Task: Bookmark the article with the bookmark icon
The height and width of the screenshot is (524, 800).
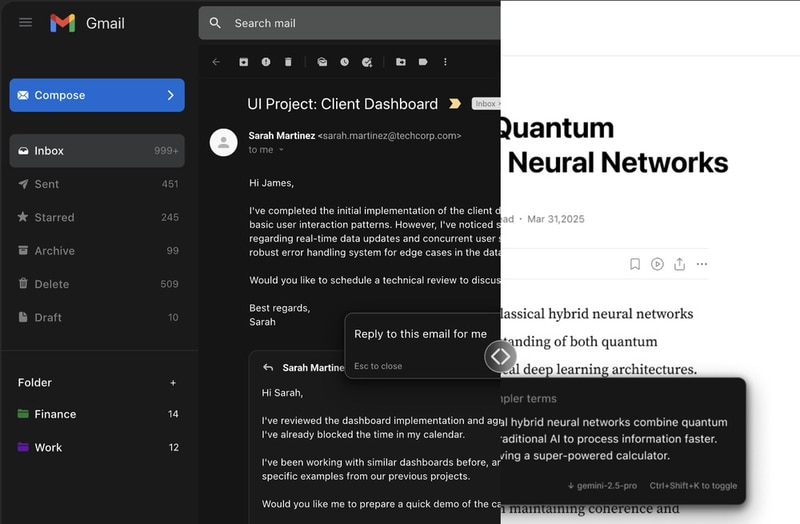Action: pos(635,264)
